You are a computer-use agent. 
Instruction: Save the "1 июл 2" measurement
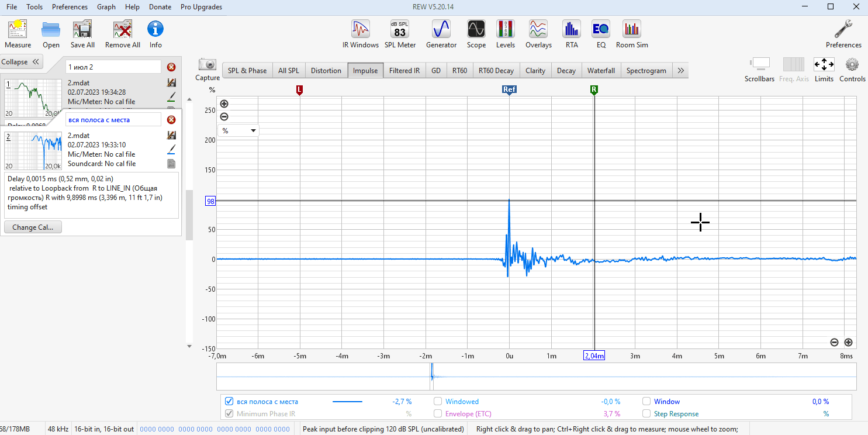171,82
